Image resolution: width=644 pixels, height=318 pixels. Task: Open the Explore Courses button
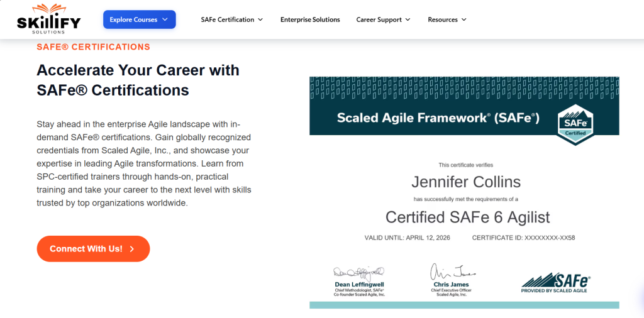[139, 19]
